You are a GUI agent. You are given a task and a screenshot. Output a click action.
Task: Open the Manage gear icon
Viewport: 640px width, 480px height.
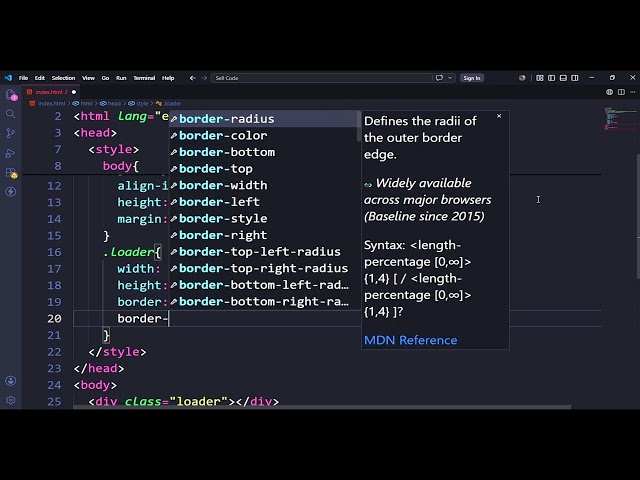(11, 400)
